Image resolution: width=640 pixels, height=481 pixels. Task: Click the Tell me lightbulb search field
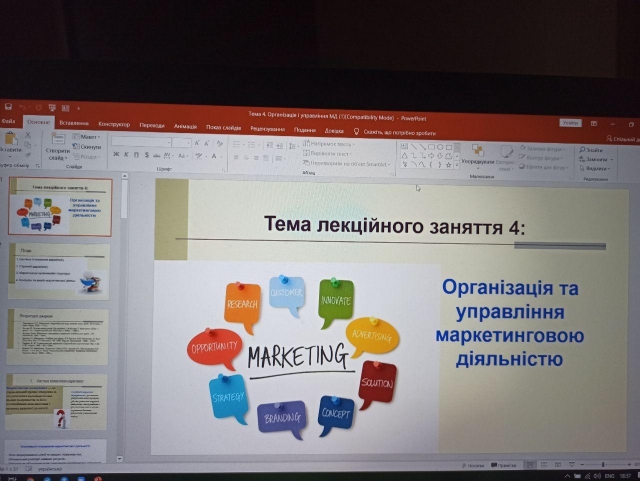click(395, 132)
